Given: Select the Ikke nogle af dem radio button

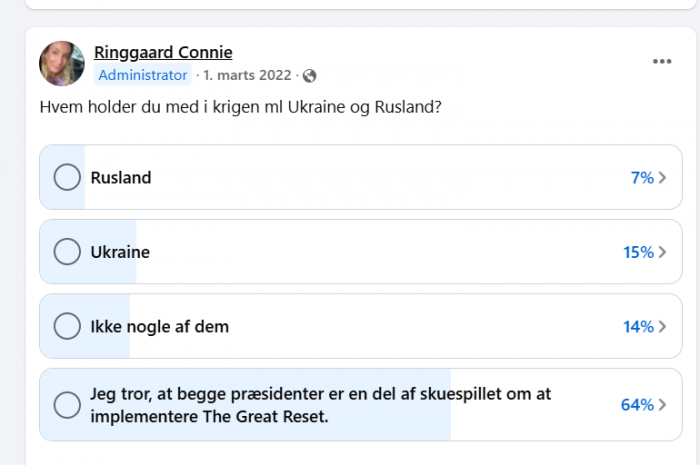Looking at the screenshot, I should tap(67, 326).
